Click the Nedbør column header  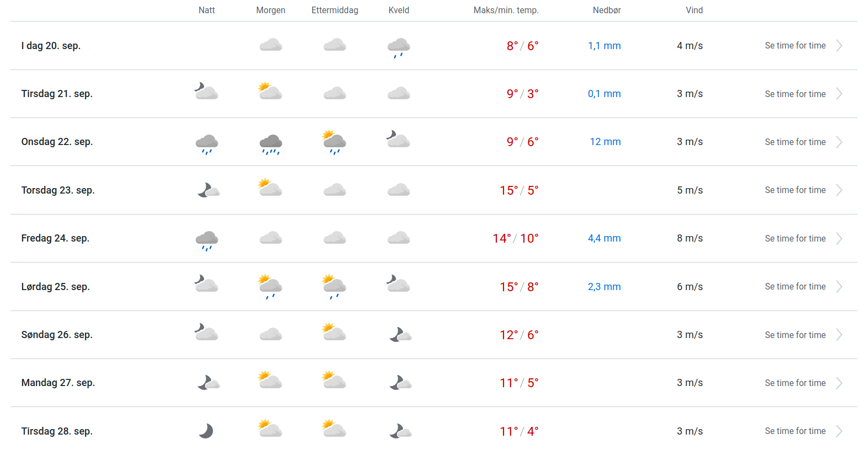(607, 10)
